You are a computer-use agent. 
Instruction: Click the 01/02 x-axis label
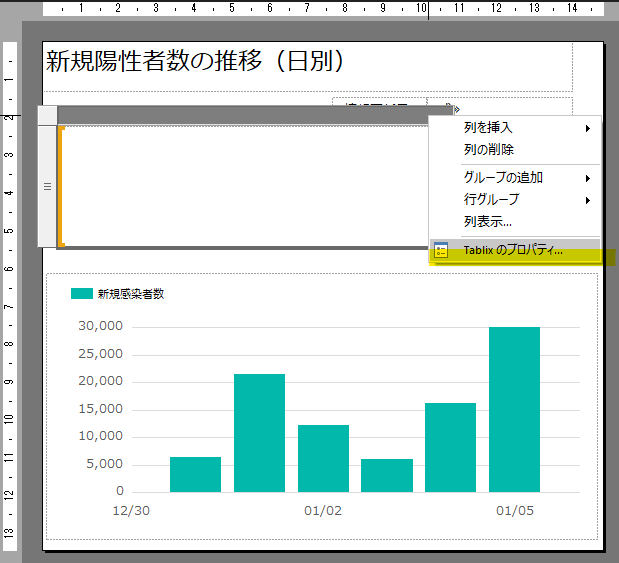pos(322,511)
